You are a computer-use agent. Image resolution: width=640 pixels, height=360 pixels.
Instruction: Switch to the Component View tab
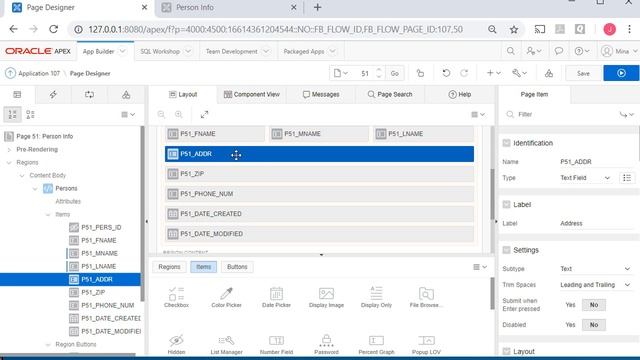click(251, 94)
